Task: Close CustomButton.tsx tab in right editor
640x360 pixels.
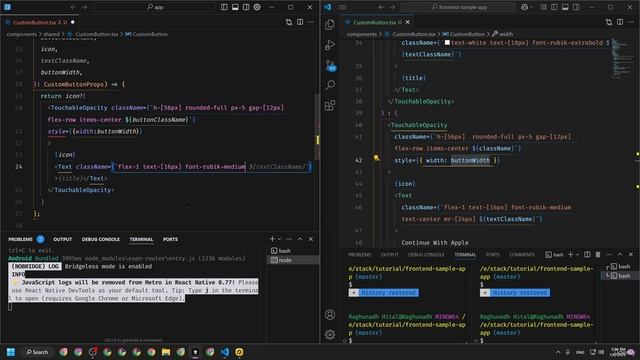Action: tap(407, 22)
